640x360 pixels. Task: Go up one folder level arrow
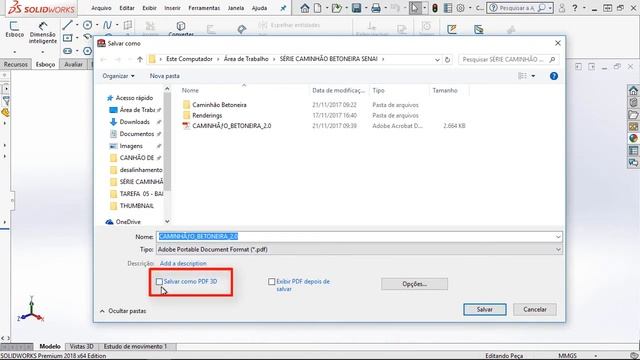point(140,60)
